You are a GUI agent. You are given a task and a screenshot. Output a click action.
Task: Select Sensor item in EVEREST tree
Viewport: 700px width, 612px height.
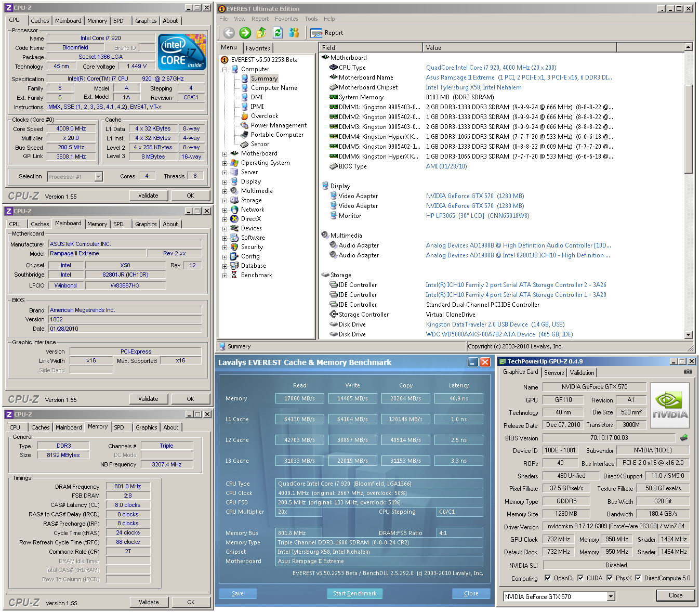(x=260, y=144)
